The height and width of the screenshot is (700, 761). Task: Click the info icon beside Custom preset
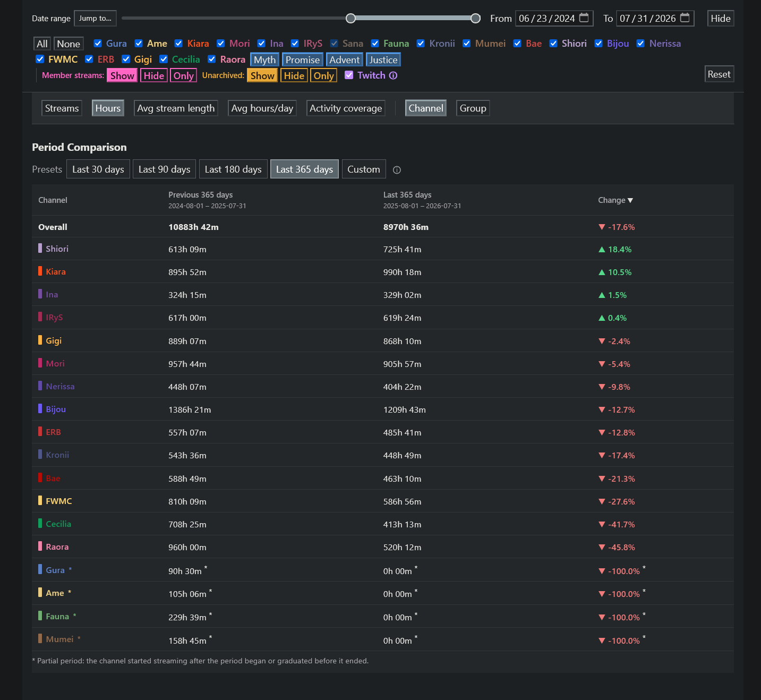tap(397, 170)
